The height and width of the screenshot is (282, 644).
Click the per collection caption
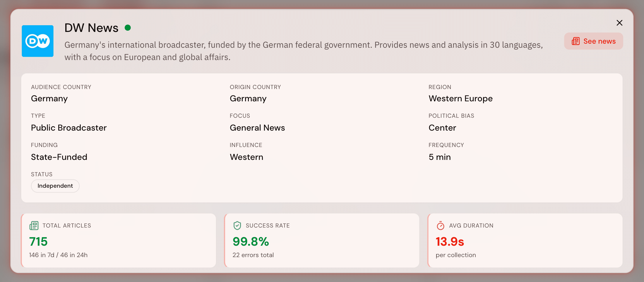click(456, 255)
